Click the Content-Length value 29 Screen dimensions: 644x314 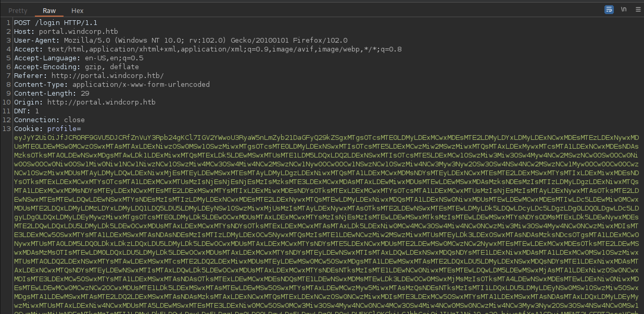click(85, 94)
